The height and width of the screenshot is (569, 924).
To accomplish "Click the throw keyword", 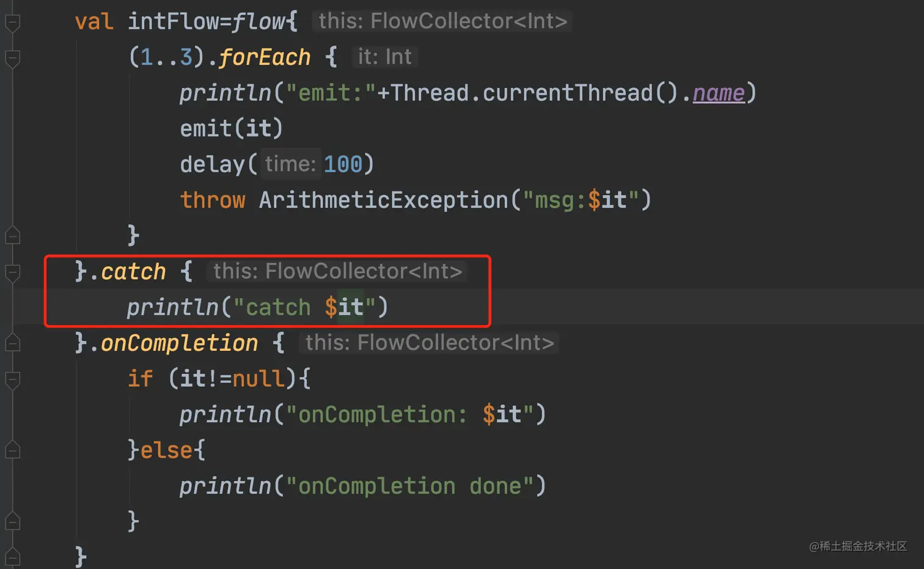I will point(213,200).
